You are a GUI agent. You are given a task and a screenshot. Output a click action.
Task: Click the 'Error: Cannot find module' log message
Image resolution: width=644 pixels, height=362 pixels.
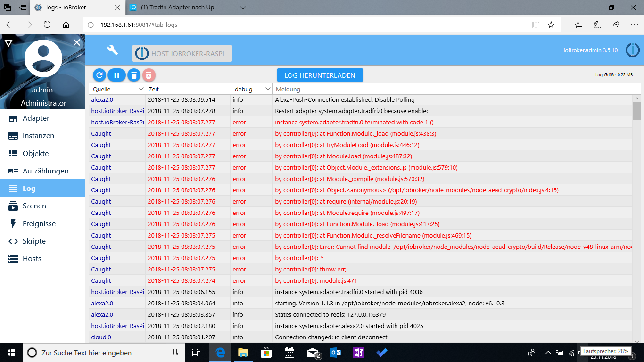pos(453,247)
